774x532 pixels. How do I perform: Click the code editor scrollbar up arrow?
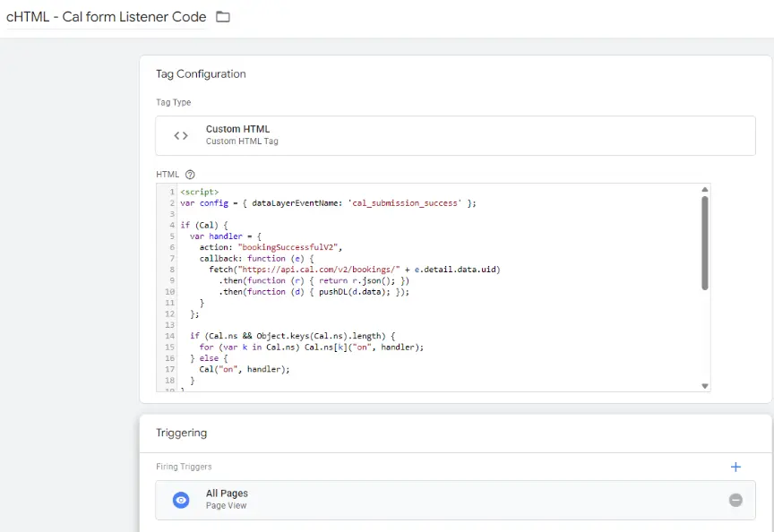click(x=704, y=189)
